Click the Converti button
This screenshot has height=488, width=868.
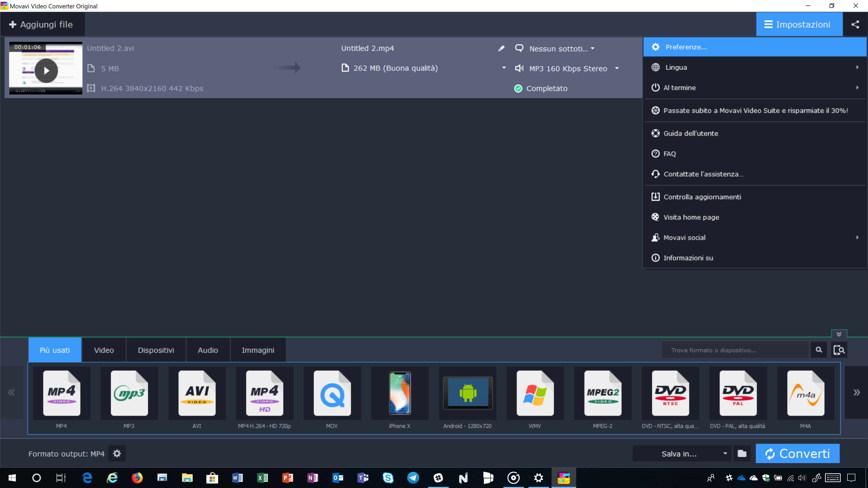[x=797, y=454]
